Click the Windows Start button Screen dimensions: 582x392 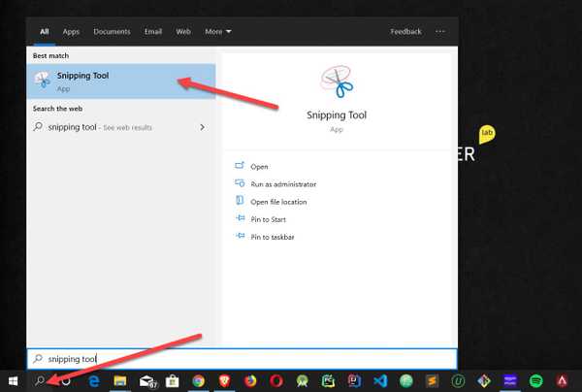(x=13, y=381)
